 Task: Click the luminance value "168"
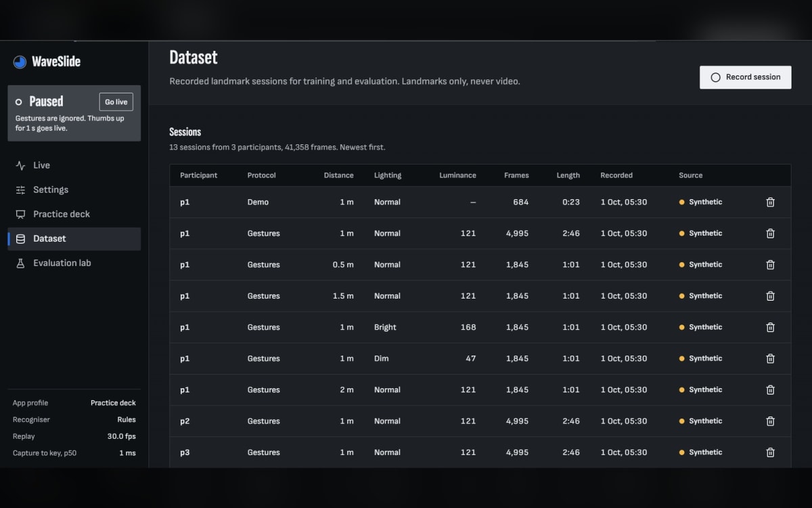[468, 327]
